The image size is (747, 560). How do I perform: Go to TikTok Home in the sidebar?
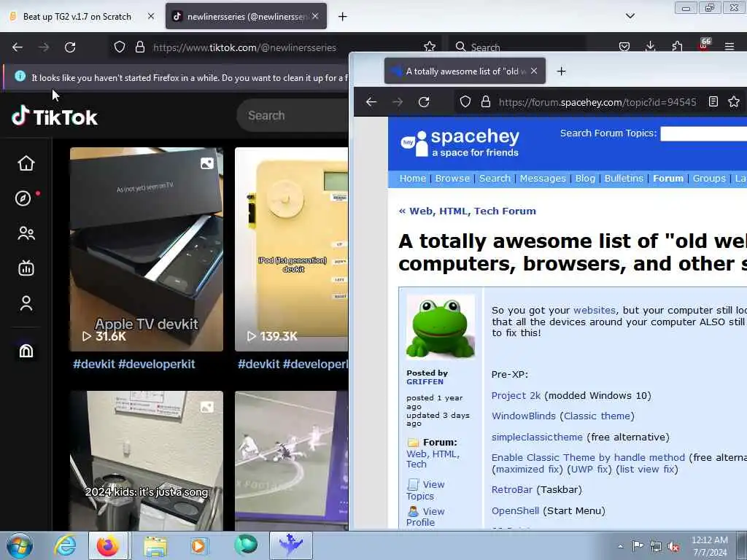pyautogui.click(x=26, y=163)
